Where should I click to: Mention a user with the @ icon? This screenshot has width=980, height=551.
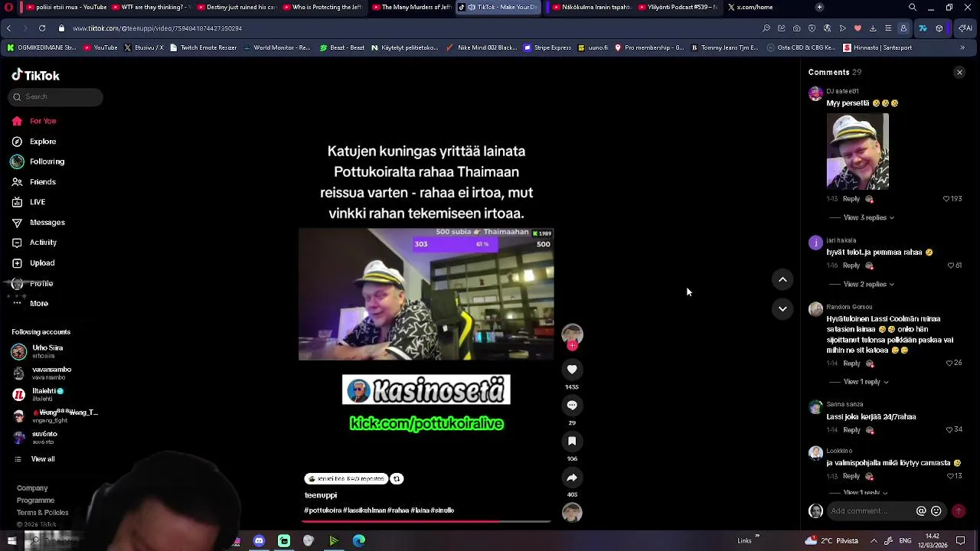pos(921,511)
